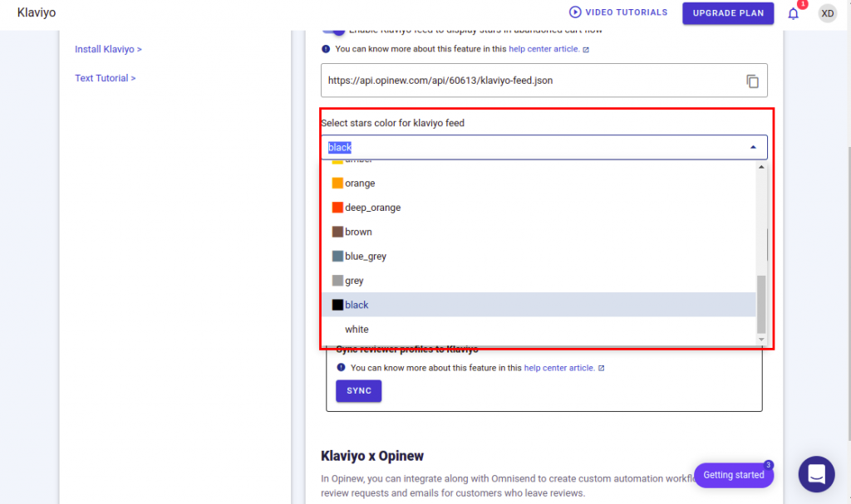Open external link icon after the Sync help article
The height and width of the screenshot is (504, 851).
[601, 368]
